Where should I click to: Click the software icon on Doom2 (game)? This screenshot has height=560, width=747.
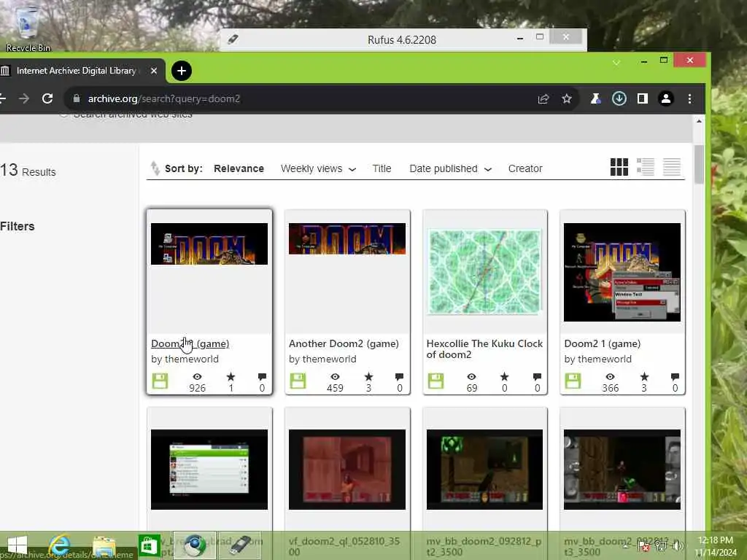(160, 381)
